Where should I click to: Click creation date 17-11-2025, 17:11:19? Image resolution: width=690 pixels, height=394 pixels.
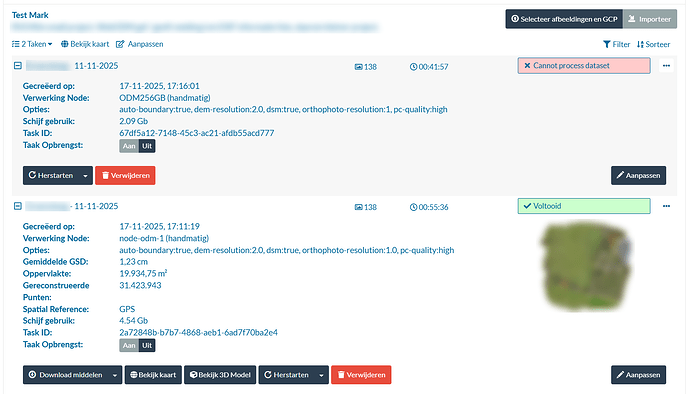click(x=159, y=226)
